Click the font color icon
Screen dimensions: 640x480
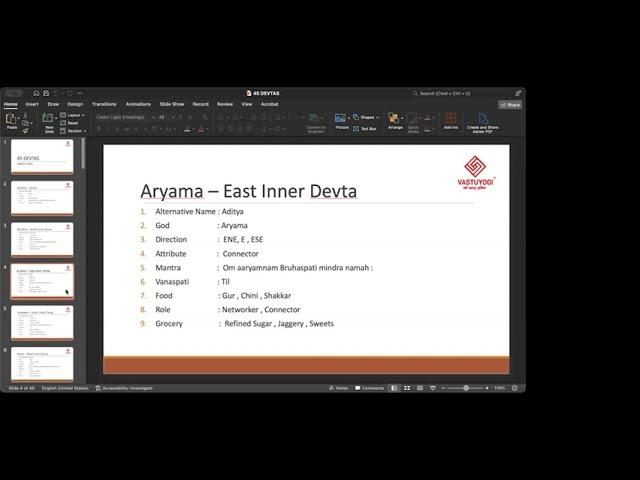pos(201,129)
